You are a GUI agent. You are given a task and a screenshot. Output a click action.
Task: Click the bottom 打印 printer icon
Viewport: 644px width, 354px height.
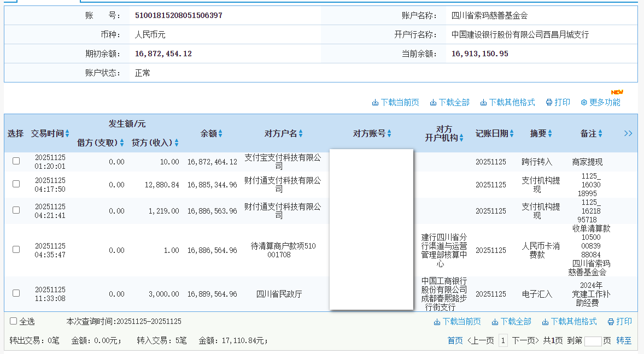click(611, 322)
